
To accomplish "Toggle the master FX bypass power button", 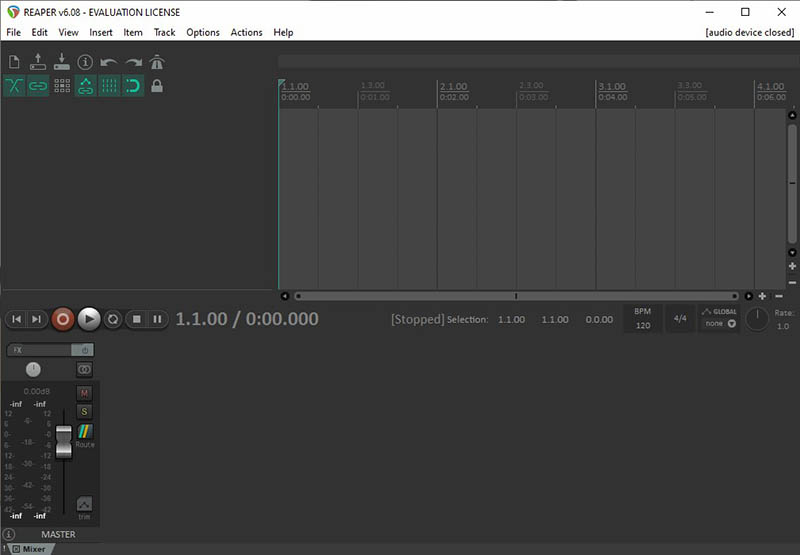I will pos(84,350).
